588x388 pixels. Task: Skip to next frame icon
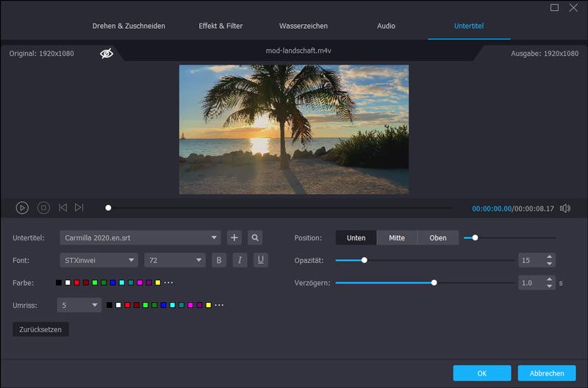point(79,208)
